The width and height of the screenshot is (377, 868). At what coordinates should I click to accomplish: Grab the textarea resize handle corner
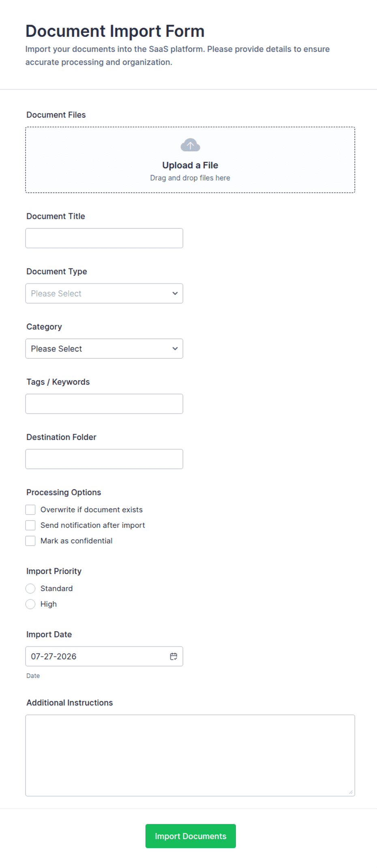pyautogui.click(x=351, y=792)
